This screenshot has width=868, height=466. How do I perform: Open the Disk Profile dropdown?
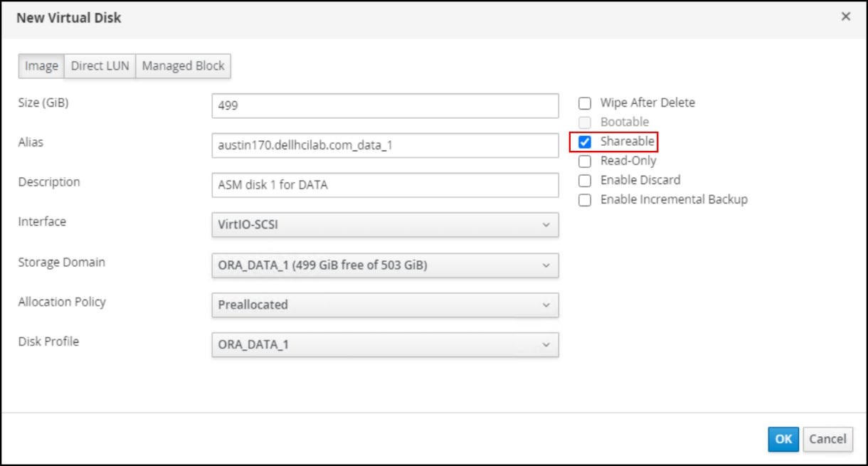pos(386,344)
